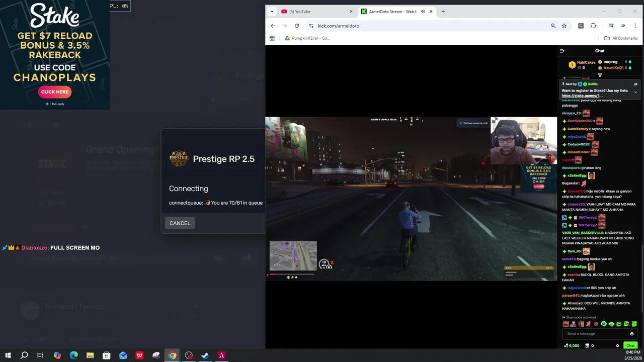Click the 6,000 channel points balance
The width and height of the screenshot is (644, 362).
click(572, 345)
